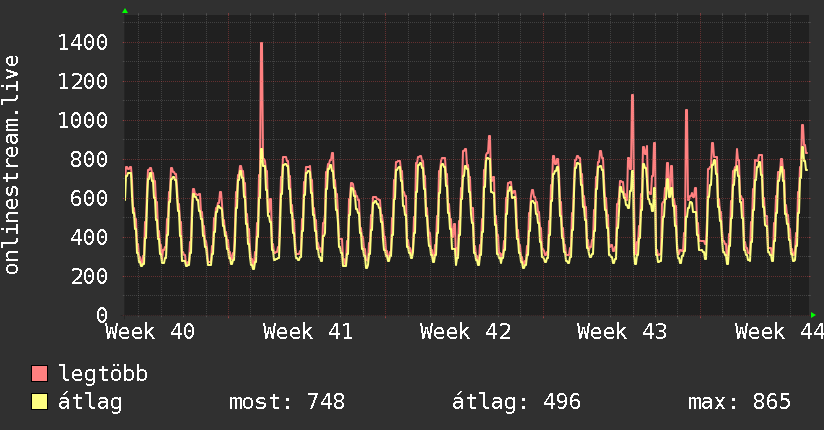This screenshot has height=430, width=824.
Task: Click the 1000 y-axis value
Action: coord(83,120)
